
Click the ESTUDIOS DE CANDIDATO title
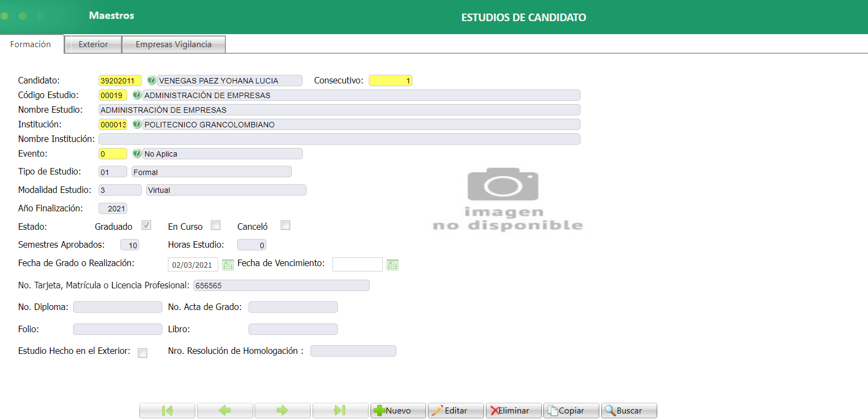coord(524,17)
